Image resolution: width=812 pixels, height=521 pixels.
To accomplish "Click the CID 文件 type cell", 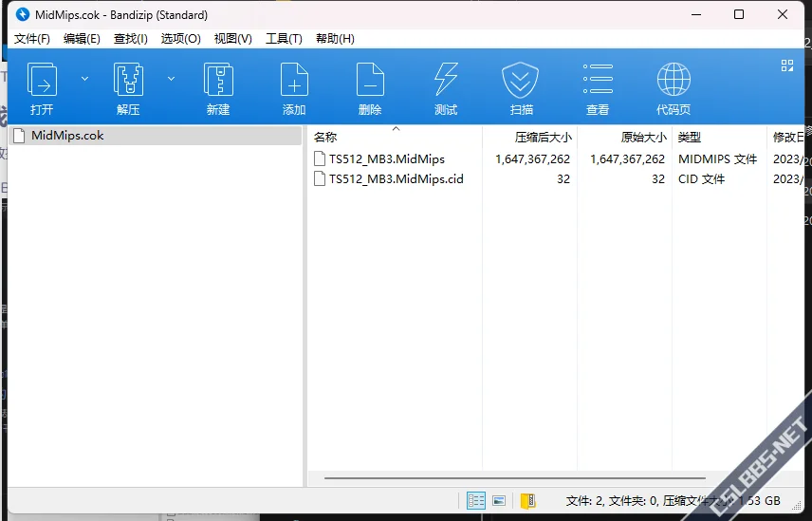I will coord(702,178).
